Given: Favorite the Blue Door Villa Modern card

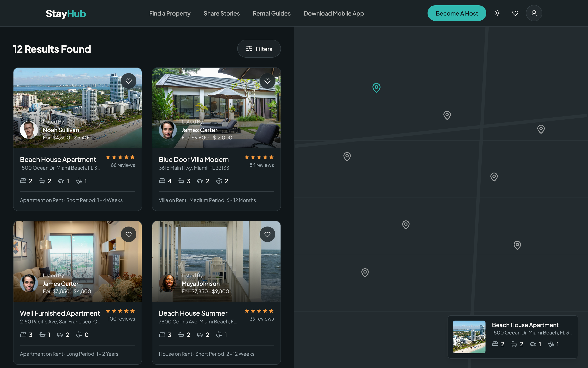Looking at the screenshot, I should (267, 81).
